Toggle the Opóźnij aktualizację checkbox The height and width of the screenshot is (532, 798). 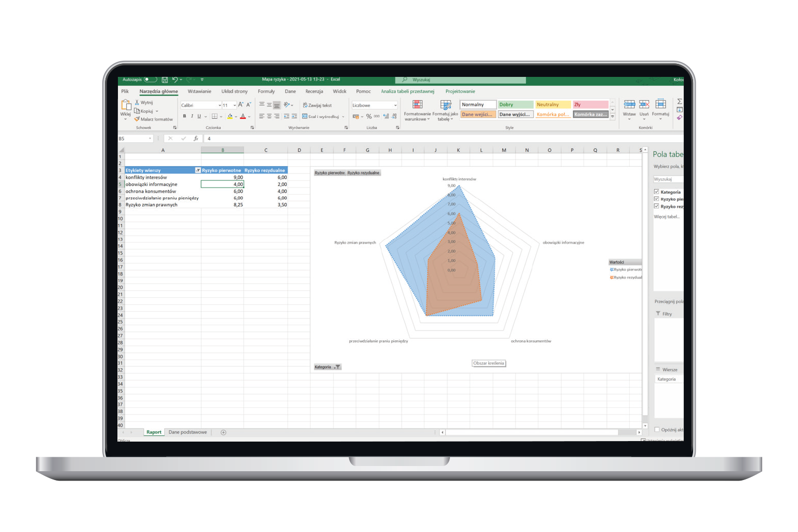(657, 430)
